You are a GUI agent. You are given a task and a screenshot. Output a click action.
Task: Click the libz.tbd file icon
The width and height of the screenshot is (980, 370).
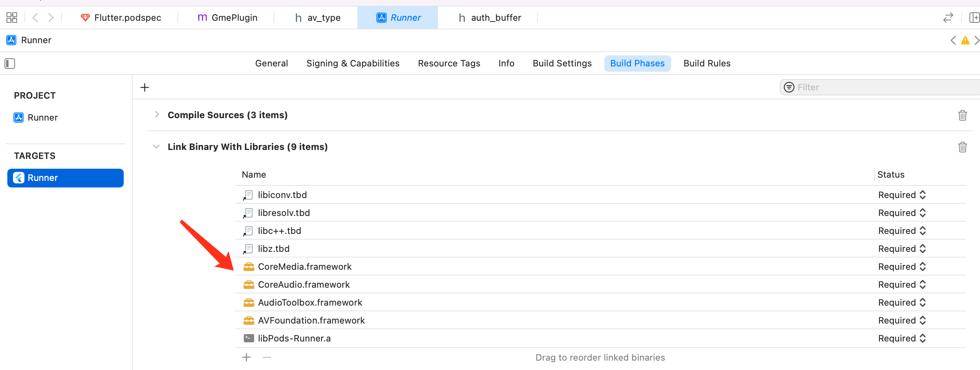pos(248,249)
